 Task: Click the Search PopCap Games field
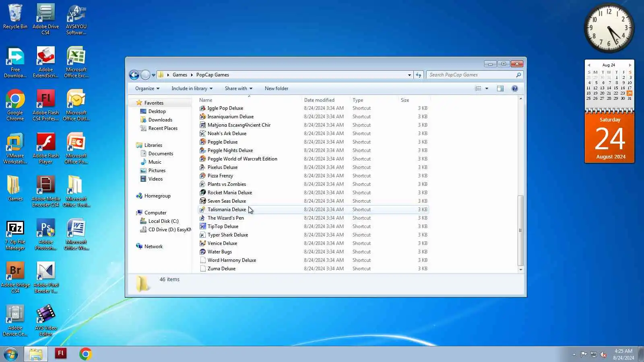click(475, 75)
